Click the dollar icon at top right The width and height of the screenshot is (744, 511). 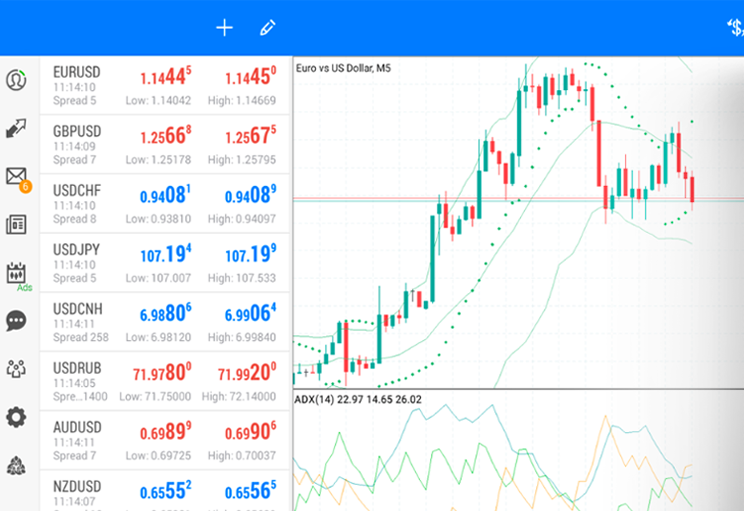735,28
